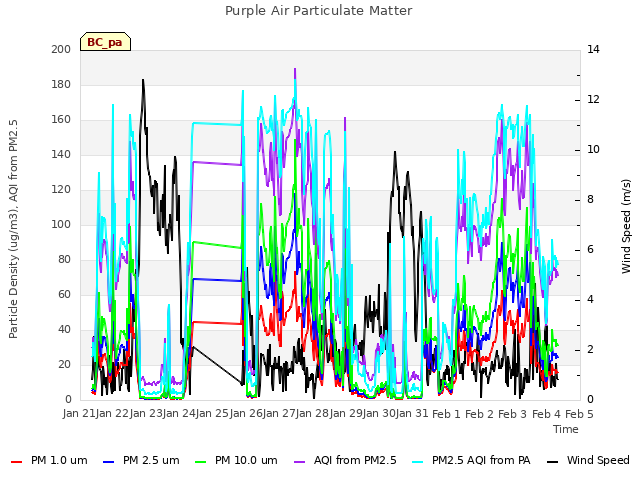Toggle AQI from PM2.5 legend entry

[x=345, y=461]
